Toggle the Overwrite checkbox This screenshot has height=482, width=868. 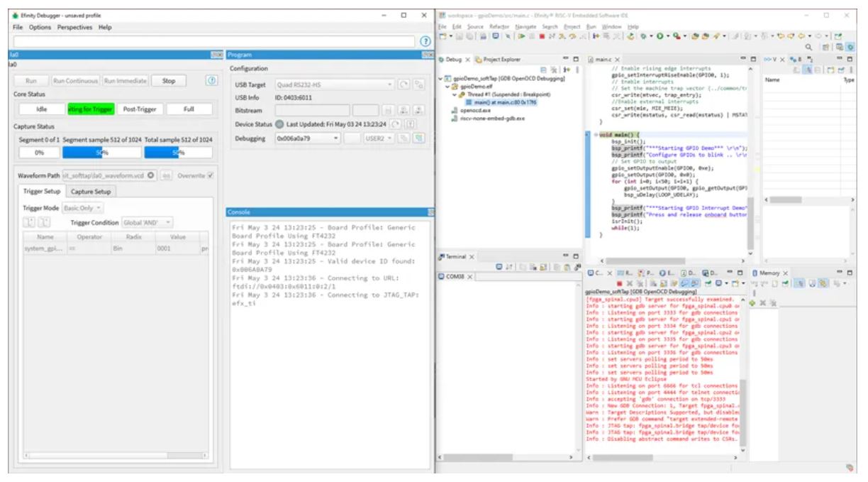pyautogui.click(x=211, y=175)
